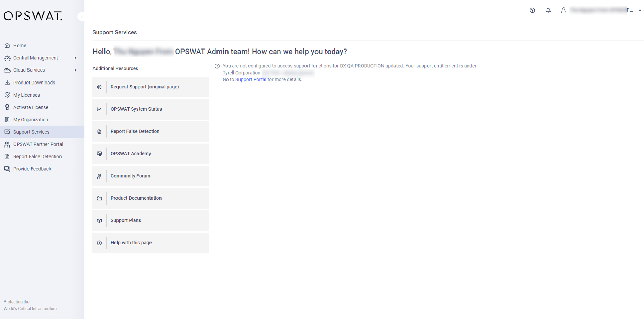Click the Help with this page info icon

[x=99, y=243]
